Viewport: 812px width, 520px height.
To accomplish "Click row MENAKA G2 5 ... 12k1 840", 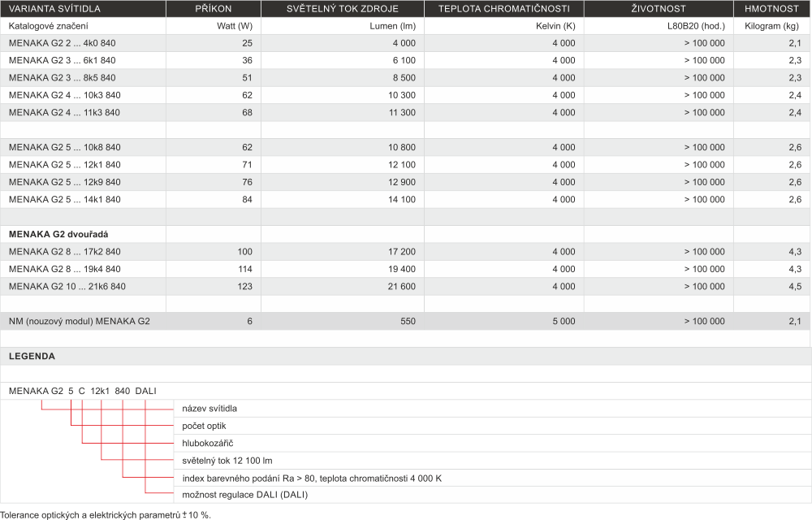I will click(405, 165).
